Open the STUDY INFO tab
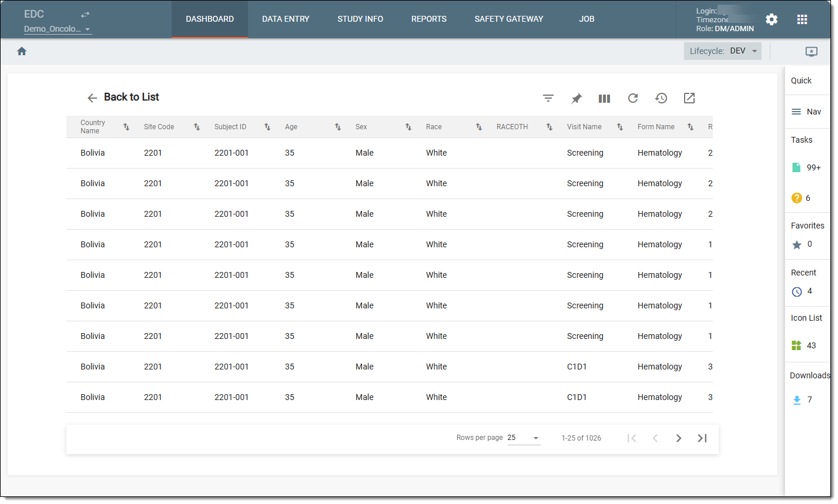 (360, 19)
